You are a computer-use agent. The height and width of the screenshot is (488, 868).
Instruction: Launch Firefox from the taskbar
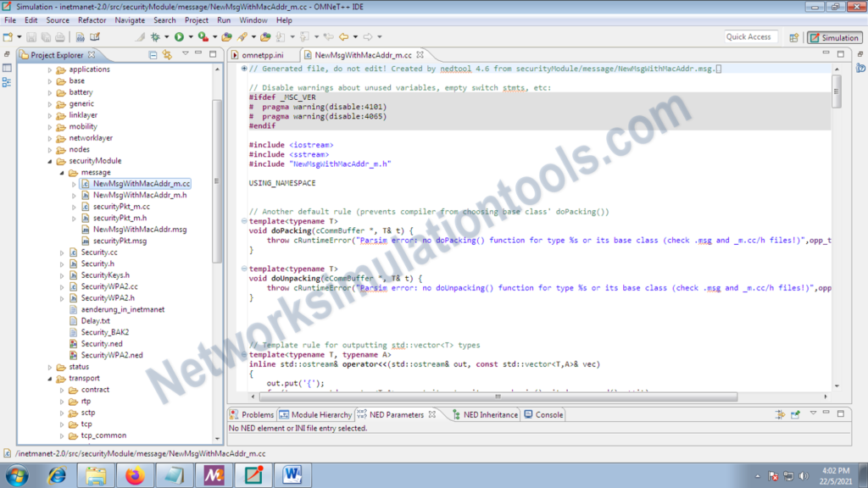[x=136, y=475]
